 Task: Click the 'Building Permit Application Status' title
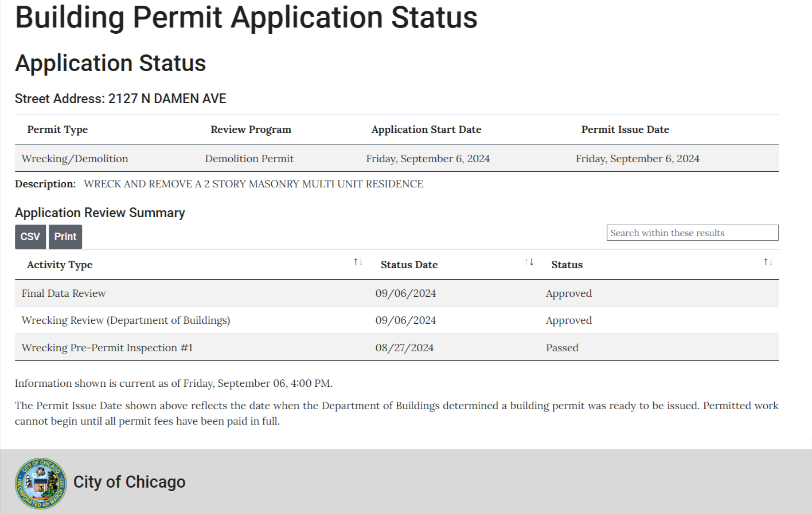[246, 17]
